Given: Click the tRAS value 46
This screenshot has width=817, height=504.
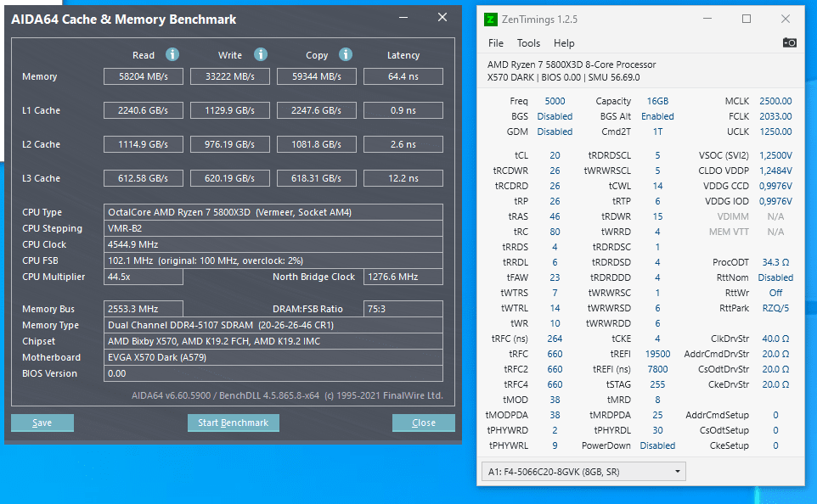Looking at the screenshot, I should 555,216.
